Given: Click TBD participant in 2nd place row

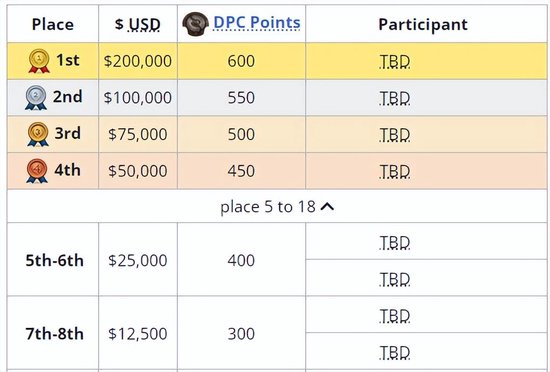Looking at the screenshot, I should tap(395, 99).
